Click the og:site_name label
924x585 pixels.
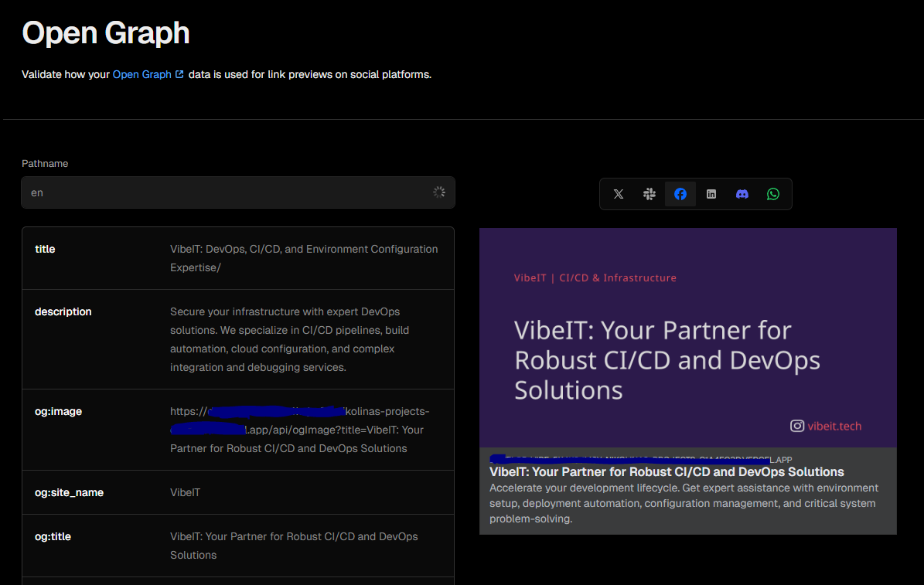pyautogui.click(x=69, y=492)
